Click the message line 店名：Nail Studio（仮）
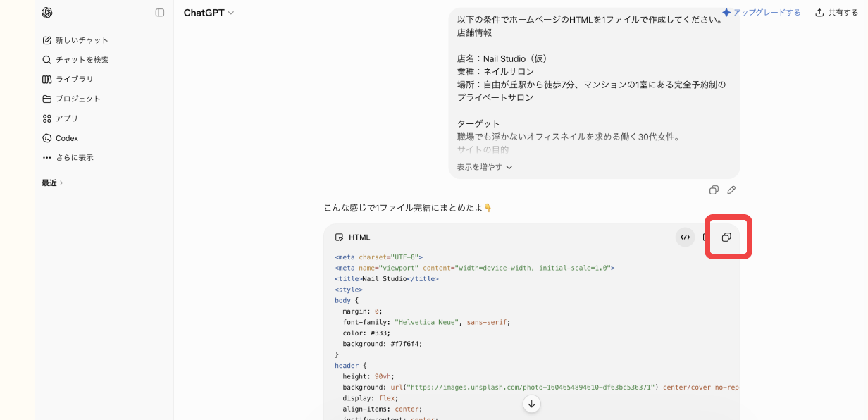 pyautogui.click(x=502, y=58)
